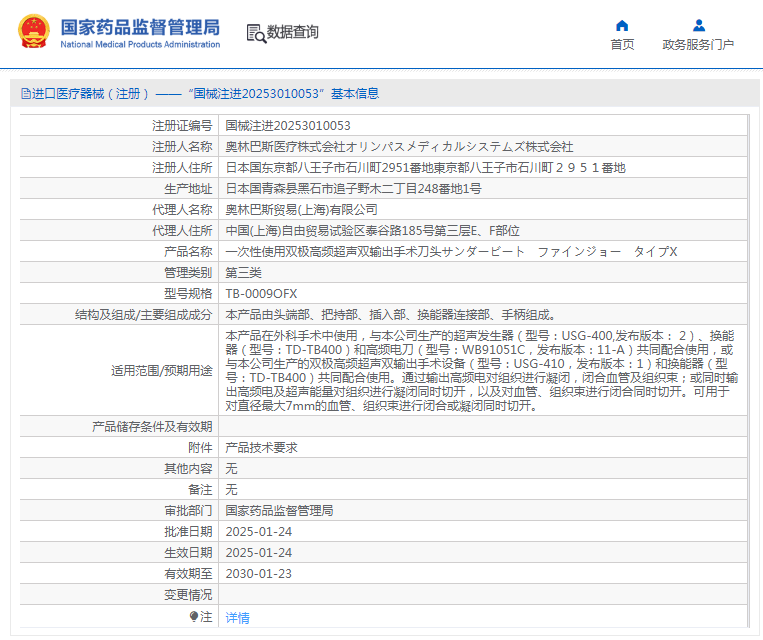Select structure description 本产品由头端部 cell
The width and height of the screenshot is (763, 640).
(x=483, y=314)
